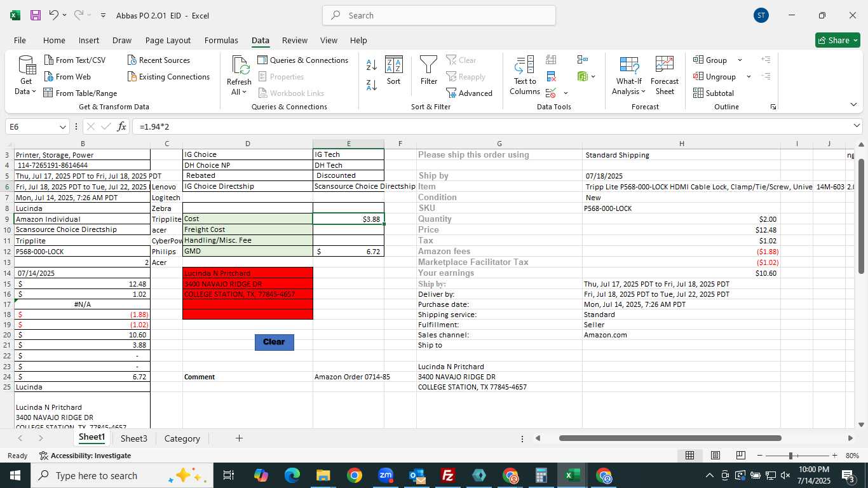868x488 pixels.
Task: Switch to Normal view in status bar
Action: click(x=689, y=456)
